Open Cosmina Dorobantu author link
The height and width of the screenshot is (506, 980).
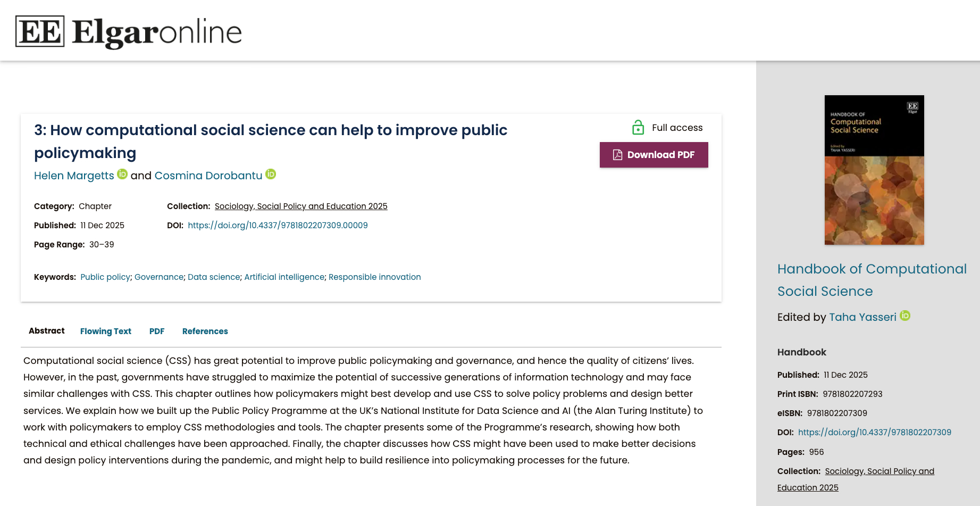[208, 176]
